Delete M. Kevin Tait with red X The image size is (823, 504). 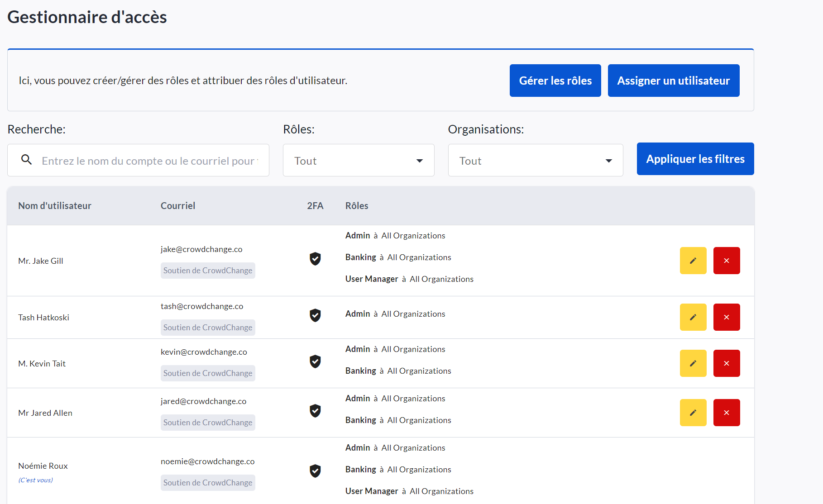726,363
